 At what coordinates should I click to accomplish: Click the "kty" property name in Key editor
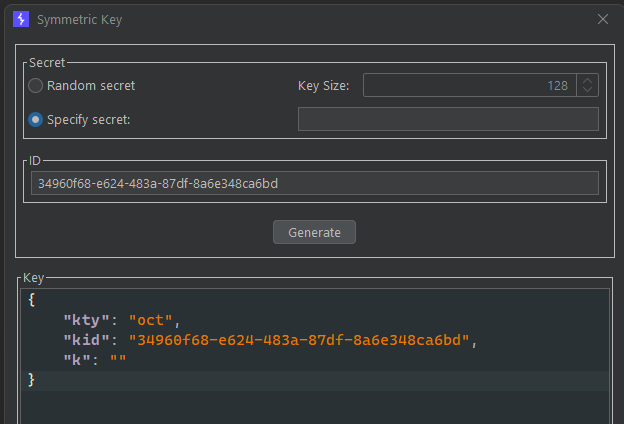point(84,320)
